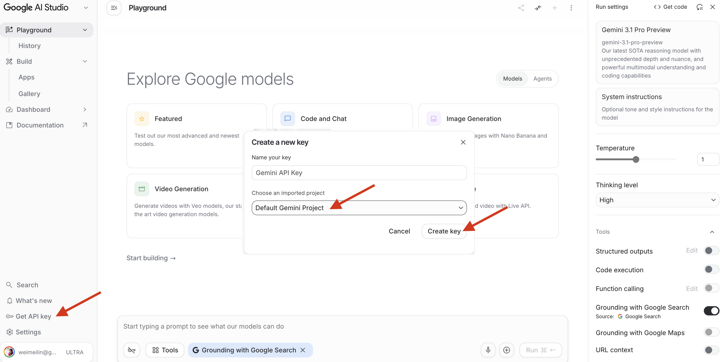Toggle the sidebar collapse icon beside Playground
Screen dimensions: 720x362
(x=114, y=8)
